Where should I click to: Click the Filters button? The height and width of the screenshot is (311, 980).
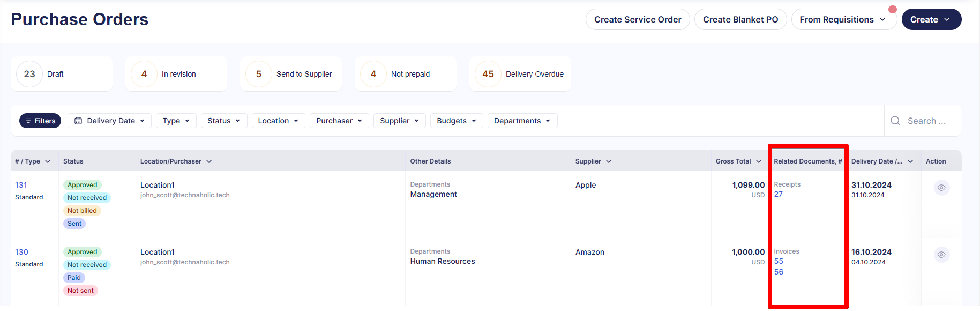40,121
